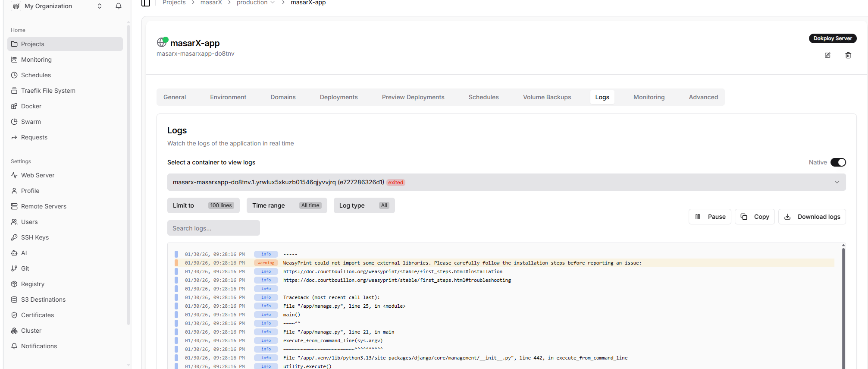The height and width of the screenshot is (369, 868).
Task: Click the Download logs button
Action: coord(812,217)
